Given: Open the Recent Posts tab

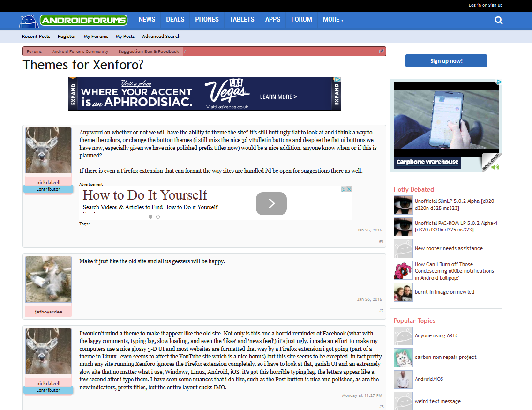Looking at the screenshot, I should [x=36, y=37].
